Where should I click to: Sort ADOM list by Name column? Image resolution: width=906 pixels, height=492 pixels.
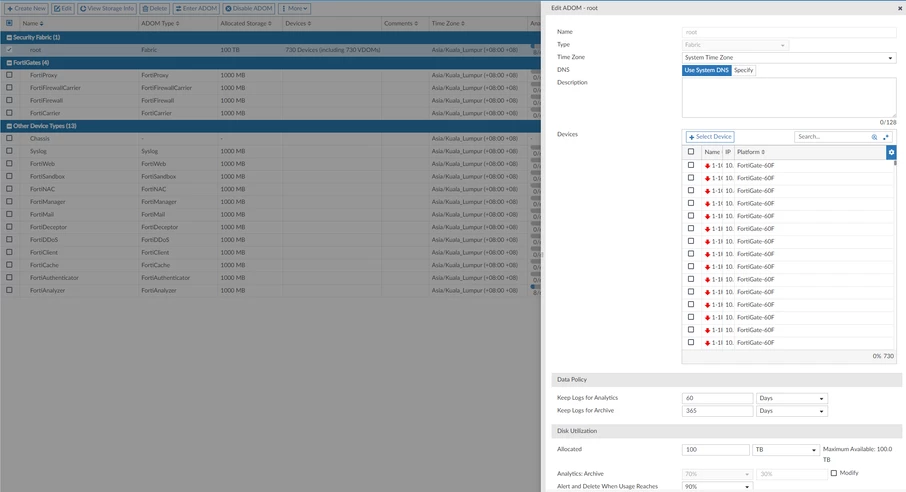[x=33, y=24]
